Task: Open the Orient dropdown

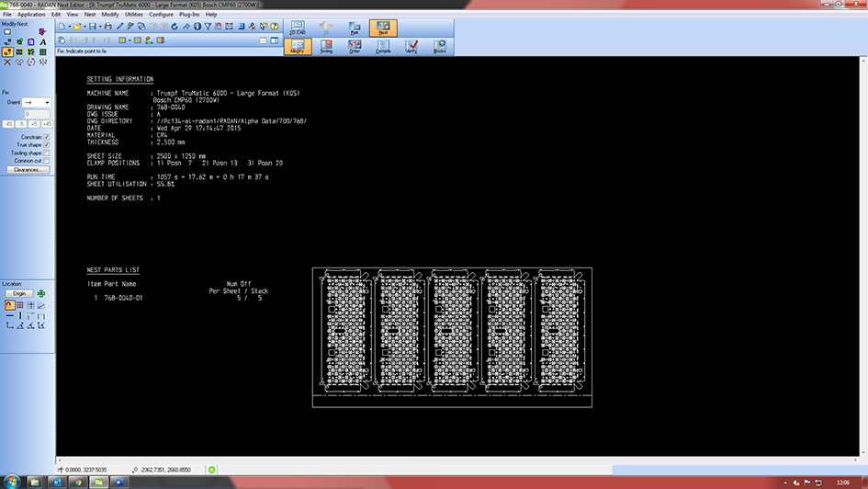Action: point(37,102)
